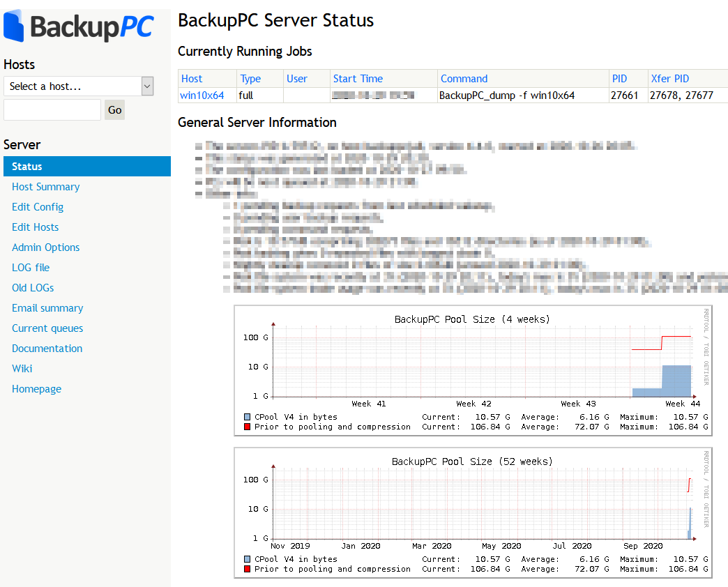View the LOG file
728x587 pixels.
pos(31,267)
